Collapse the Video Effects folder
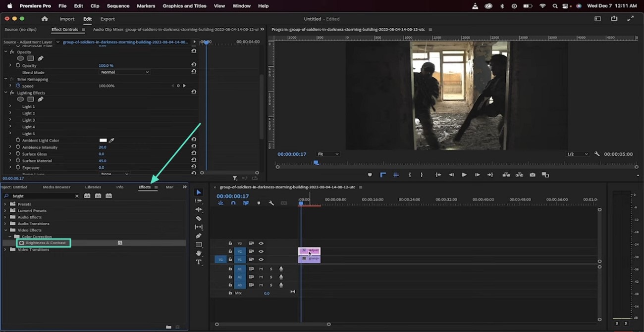644x332 pixels. (5, 230)
